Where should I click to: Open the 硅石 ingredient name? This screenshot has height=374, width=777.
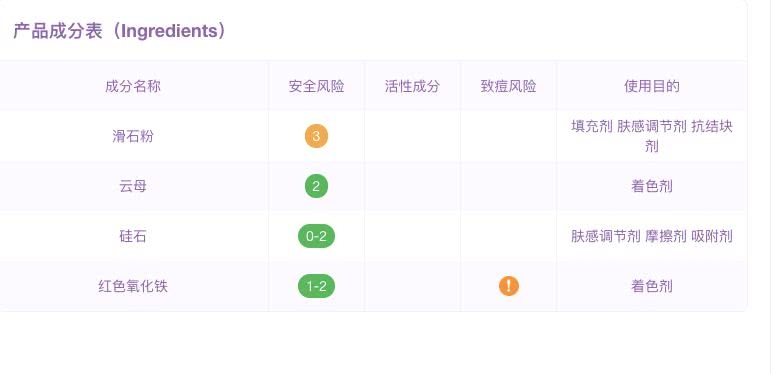(133, 236)
